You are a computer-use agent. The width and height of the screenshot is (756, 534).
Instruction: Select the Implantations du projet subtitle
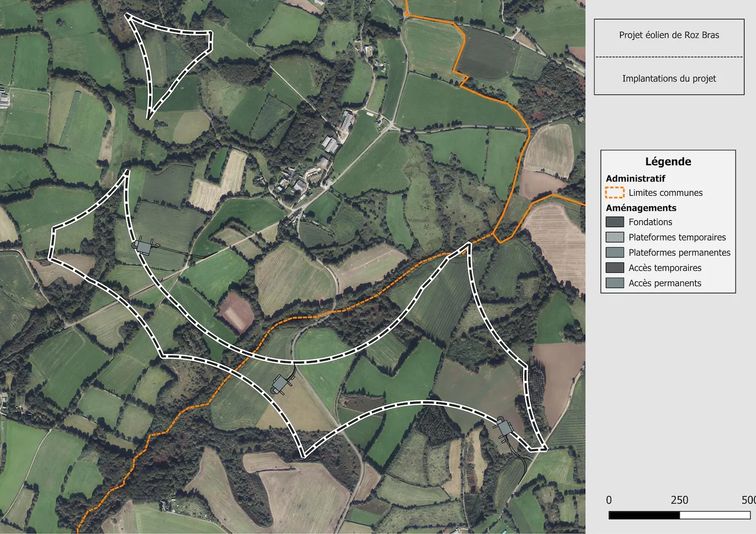click(x=669, y=79)
